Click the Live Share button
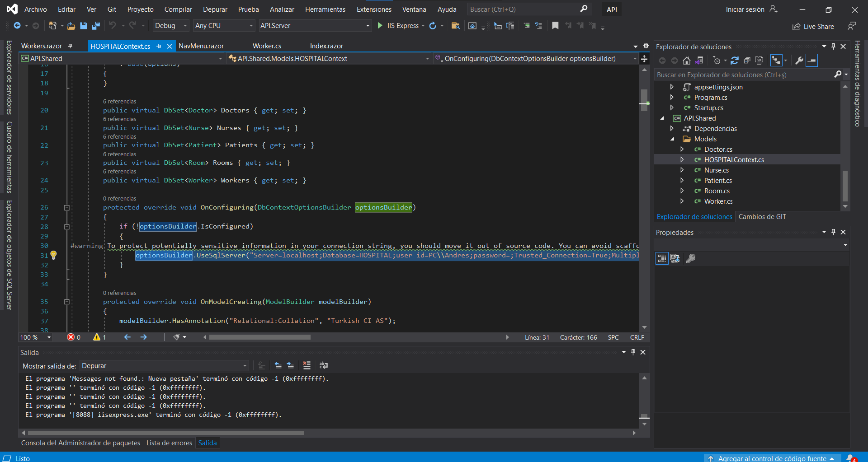The height and width of the screenshot is (462, 868). (x=813, y=27)
